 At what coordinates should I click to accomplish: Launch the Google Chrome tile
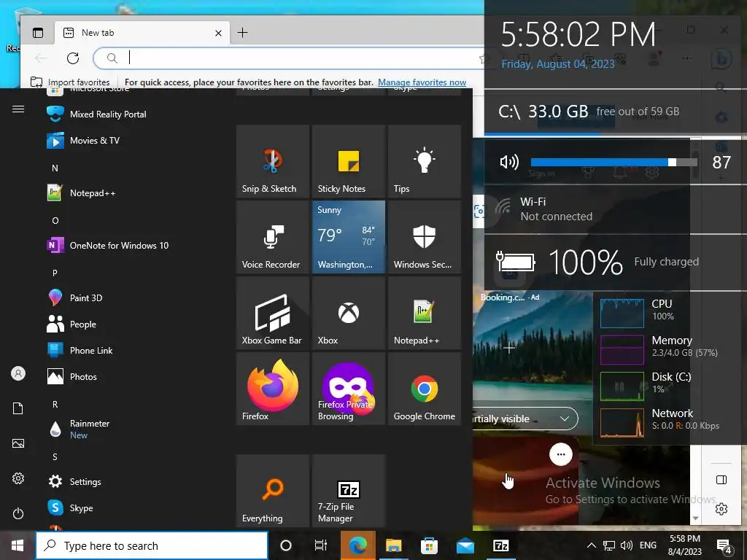click(x=424, y=388)
